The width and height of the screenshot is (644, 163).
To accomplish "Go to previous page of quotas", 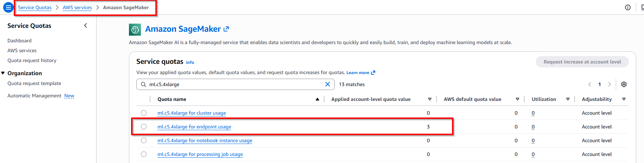I will [x=590, y=84].
